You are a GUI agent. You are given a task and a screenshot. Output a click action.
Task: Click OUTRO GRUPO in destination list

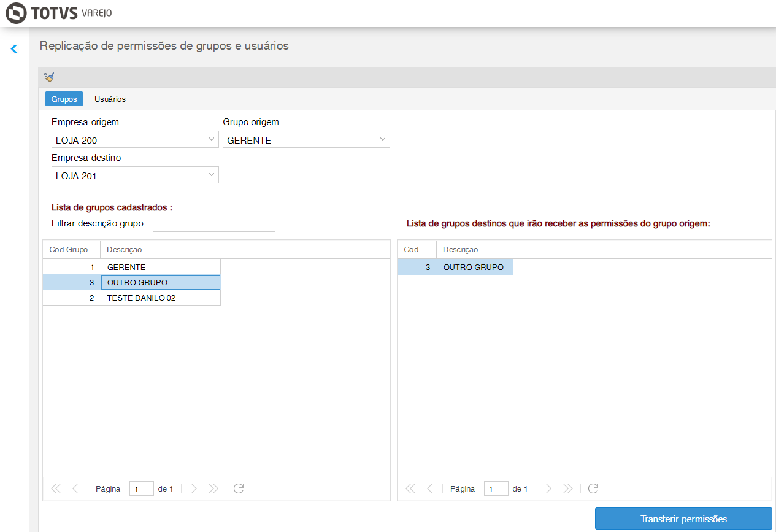click(473, 267)
